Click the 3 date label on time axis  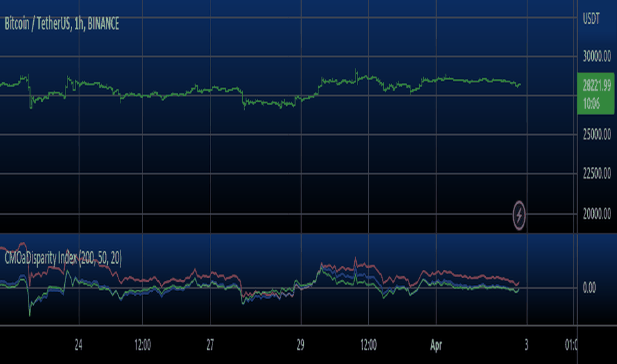pyautogui.click(x=526, y=345)
